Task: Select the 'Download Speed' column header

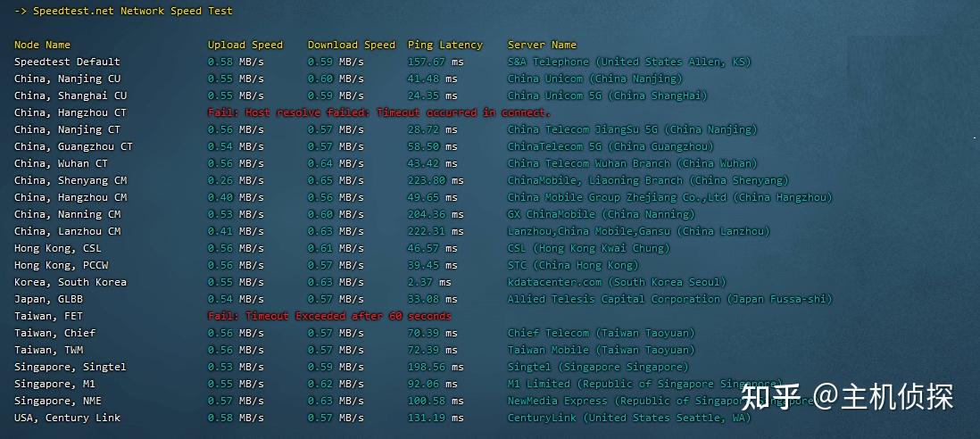Action: [352, 45]
